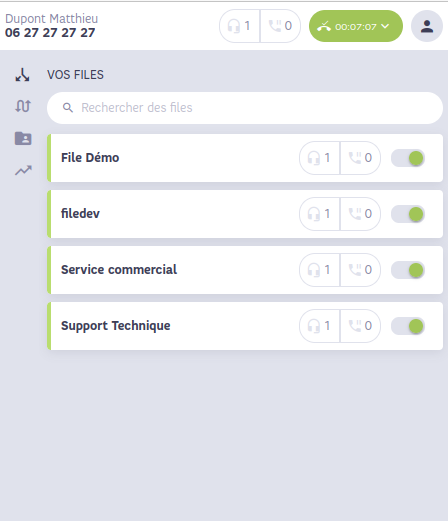
Task: Click the search magnifier icon
Action: (x=68, y=108)
